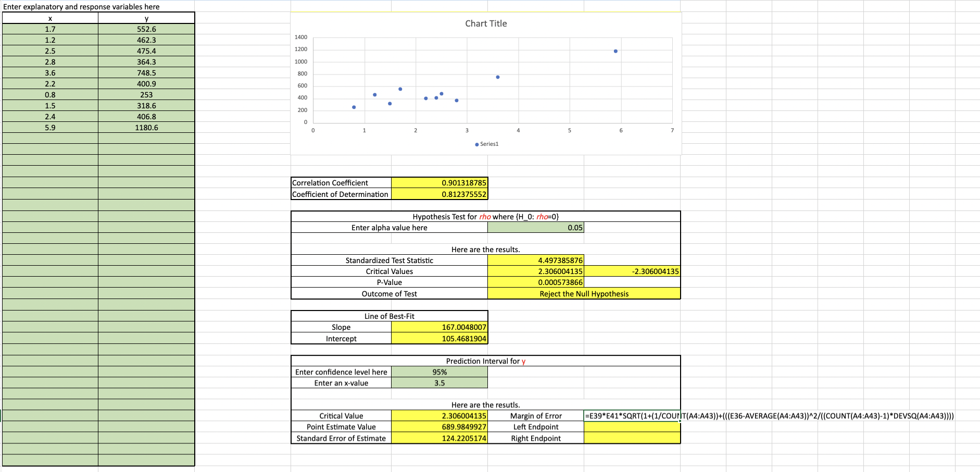Select the Coefficient of Determination value 0.812375552
Viewport: 980px width, 472px height.
point(439,194)
